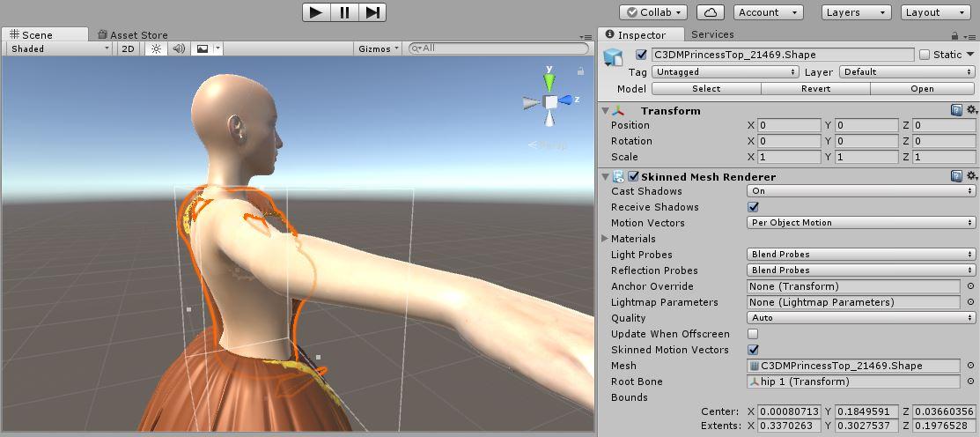Toggle scene audio speaker icon
980x437 pixels.
pos(179,48)
